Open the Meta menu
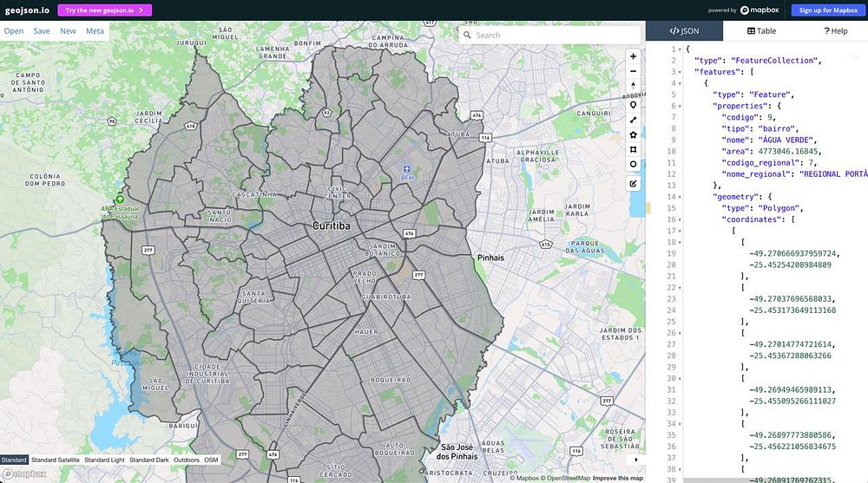The height and width of the screenshot is (483, 868). point(95,31)
